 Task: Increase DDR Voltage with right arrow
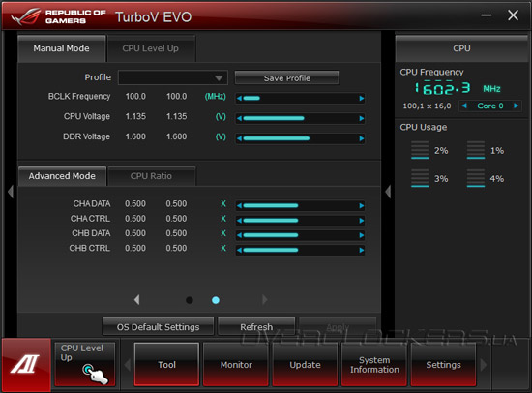[362, 138]
